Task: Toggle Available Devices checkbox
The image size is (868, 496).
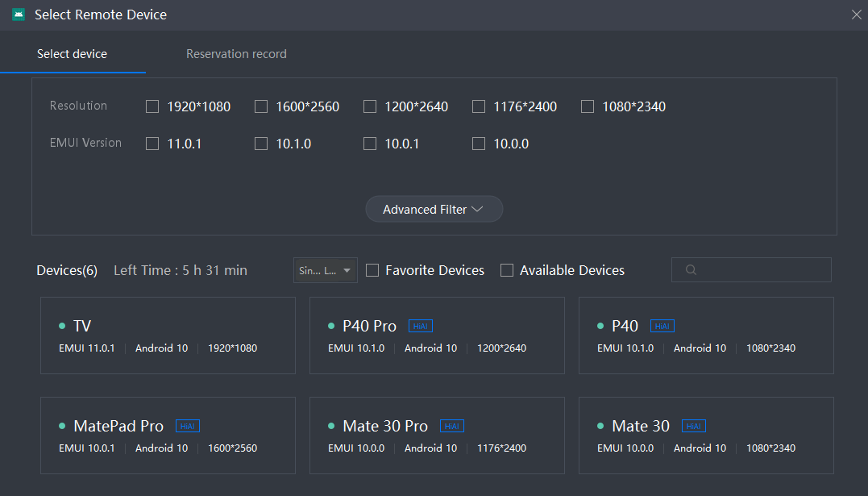Action: pos(506,270)
